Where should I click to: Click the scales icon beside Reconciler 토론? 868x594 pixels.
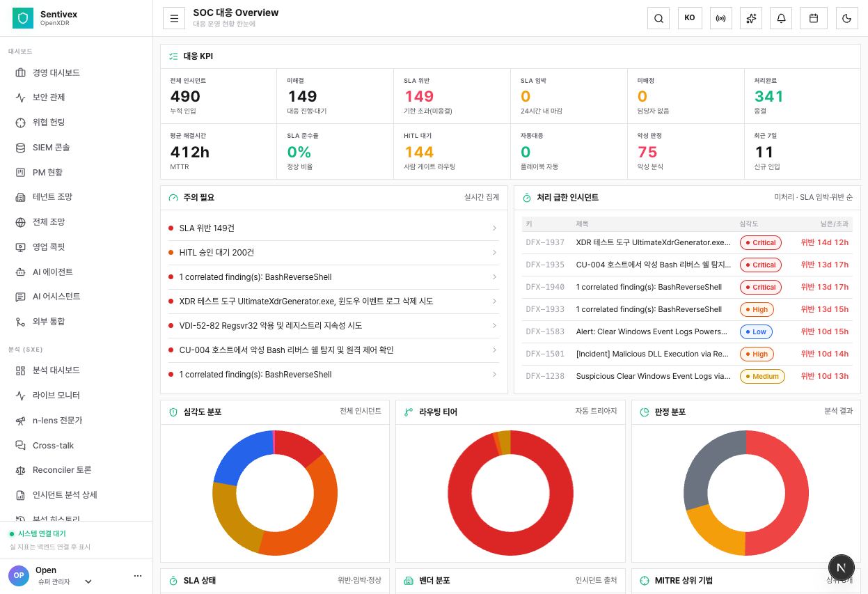coord(20,470)
